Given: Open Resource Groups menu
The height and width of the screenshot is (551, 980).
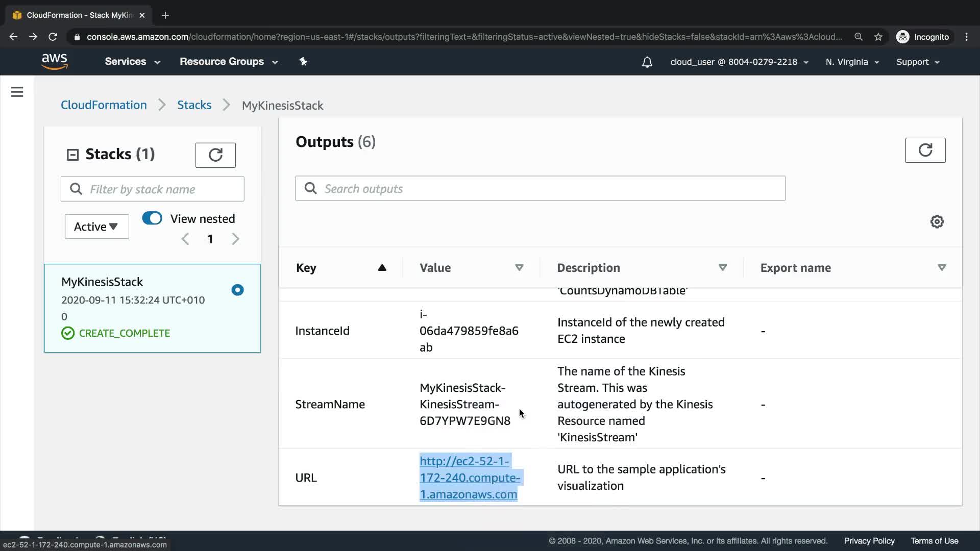Looking at the screenshot, I should [228, 62].
